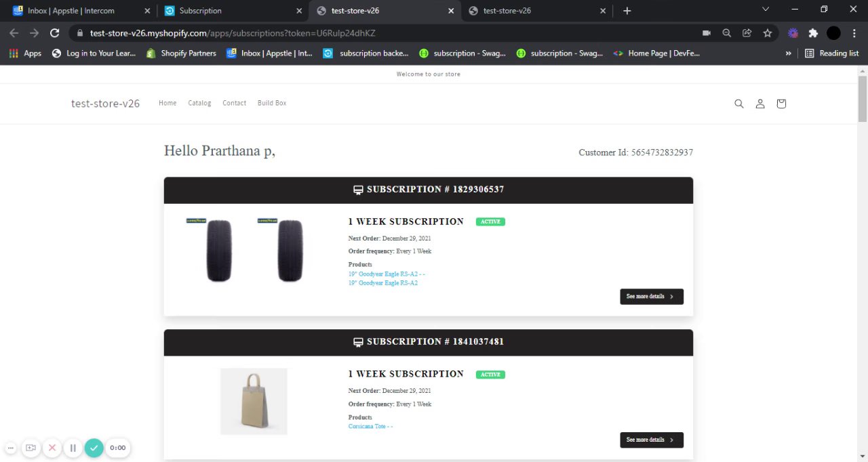This screenshot has width=868, height=462.
Task: Pause the screen recording
Action: click(73, 448)
